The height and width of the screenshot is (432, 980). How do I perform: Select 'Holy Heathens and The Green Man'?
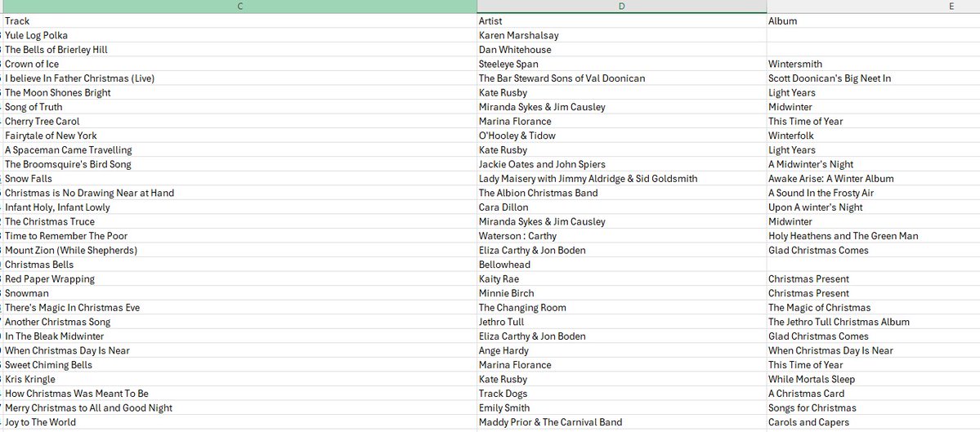click(x=873, y=236)
